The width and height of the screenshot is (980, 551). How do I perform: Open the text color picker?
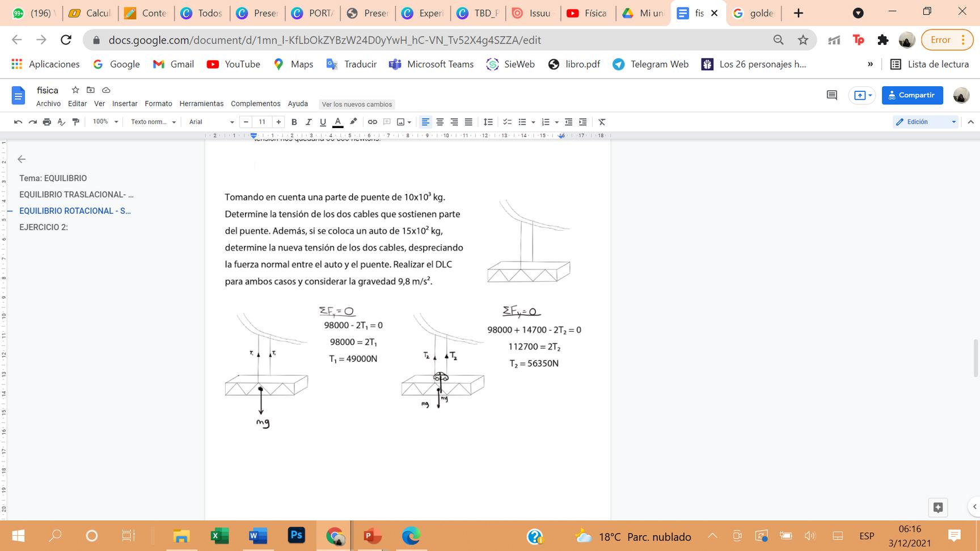click(x=337, y=122)
